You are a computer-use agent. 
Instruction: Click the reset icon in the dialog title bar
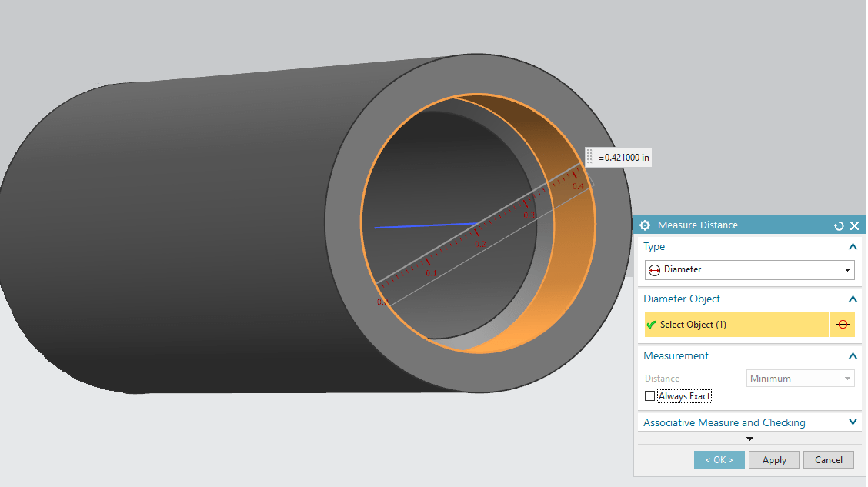pyautogui.click(x=839, y=225)
